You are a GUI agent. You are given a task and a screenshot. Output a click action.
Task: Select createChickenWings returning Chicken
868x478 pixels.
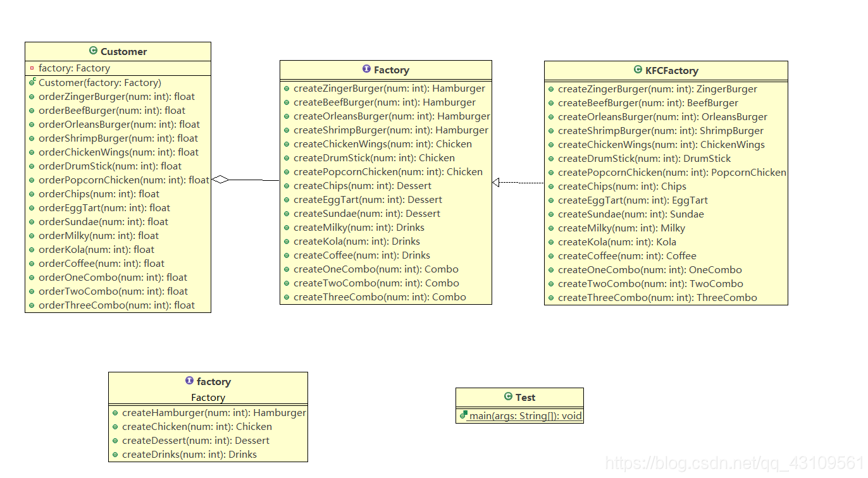point(383,144)
